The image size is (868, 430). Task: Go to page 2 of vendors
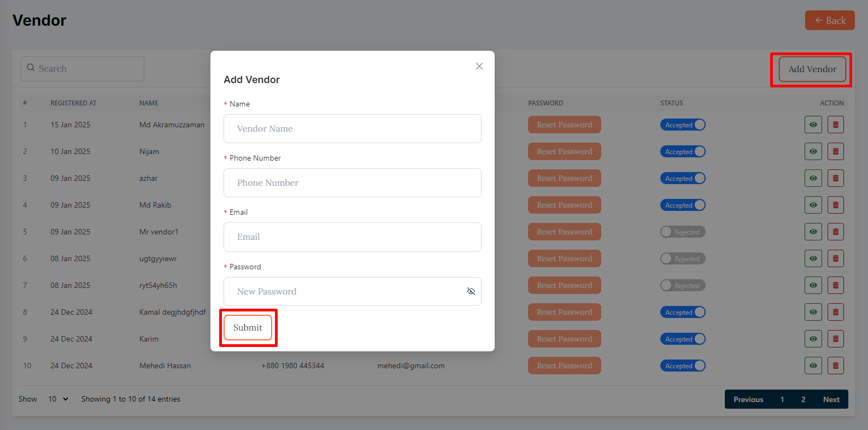coord(803,399)
